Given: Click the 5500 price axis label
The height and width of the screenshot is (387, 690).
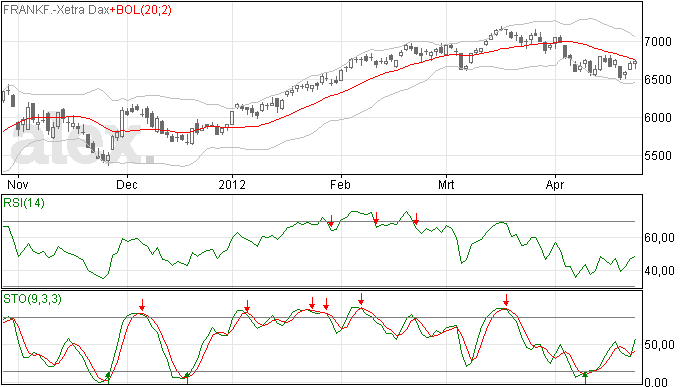Looking at the screenshot, I should pyautogui.click(x=658, y=156).
